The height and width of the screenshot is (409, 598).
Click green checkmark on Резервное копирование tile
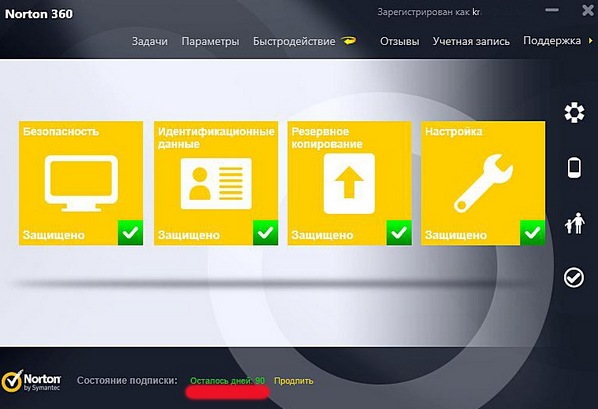click(x=399, y=232)
